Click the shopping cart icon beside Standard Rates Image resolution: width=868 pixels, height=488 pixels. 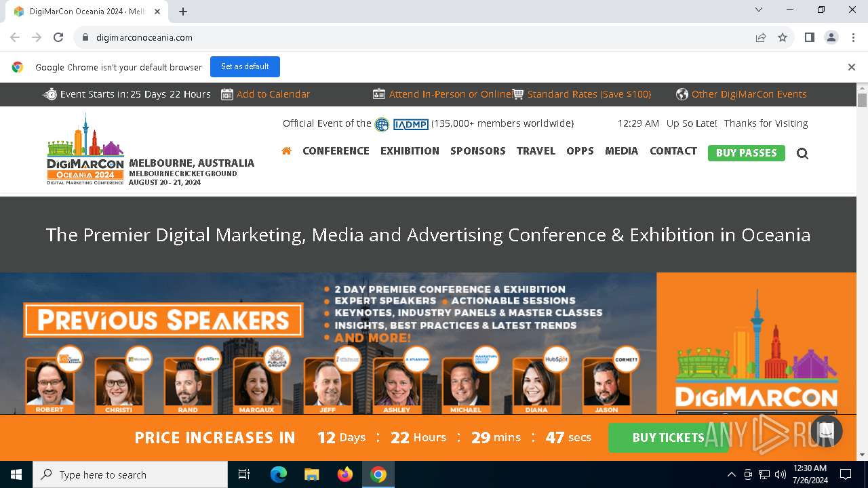coord(518,94)
